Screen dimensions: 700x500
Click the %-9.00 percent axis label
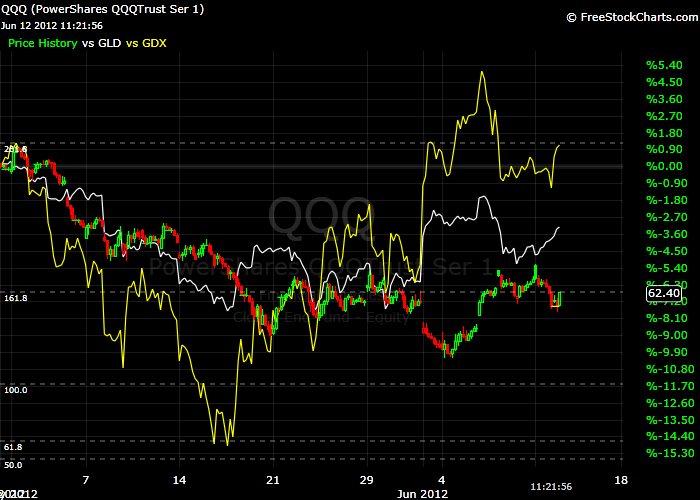click(x=667, y=335)
